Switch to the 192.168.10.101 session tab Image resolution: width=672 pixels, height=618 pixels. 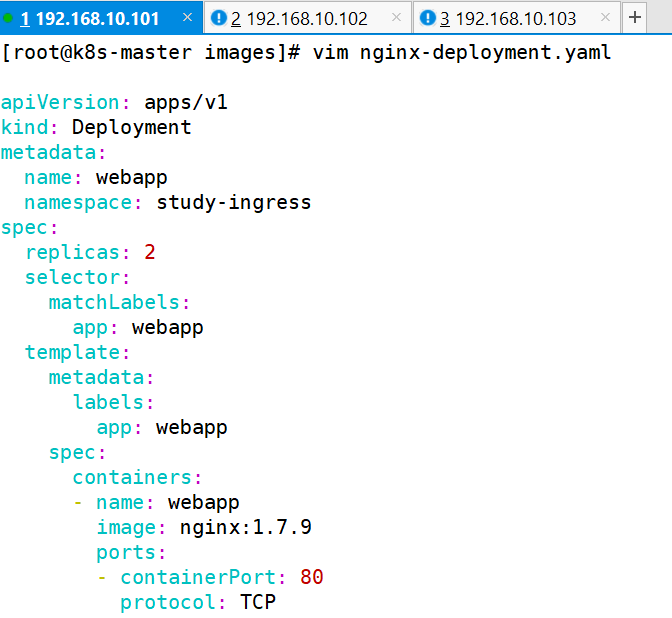pos(101,18)
